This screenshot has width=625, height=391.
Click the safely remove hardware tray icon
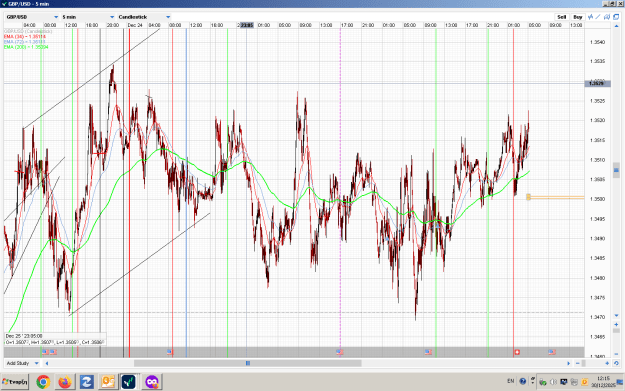pos(542,382)
